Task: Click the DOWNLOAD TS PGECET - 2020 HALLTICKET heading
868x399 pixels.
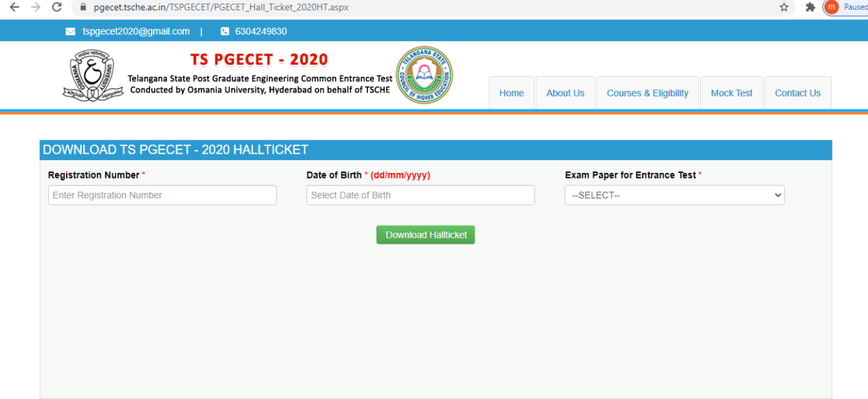Action: pyautogui.click(x=175, y=150)
